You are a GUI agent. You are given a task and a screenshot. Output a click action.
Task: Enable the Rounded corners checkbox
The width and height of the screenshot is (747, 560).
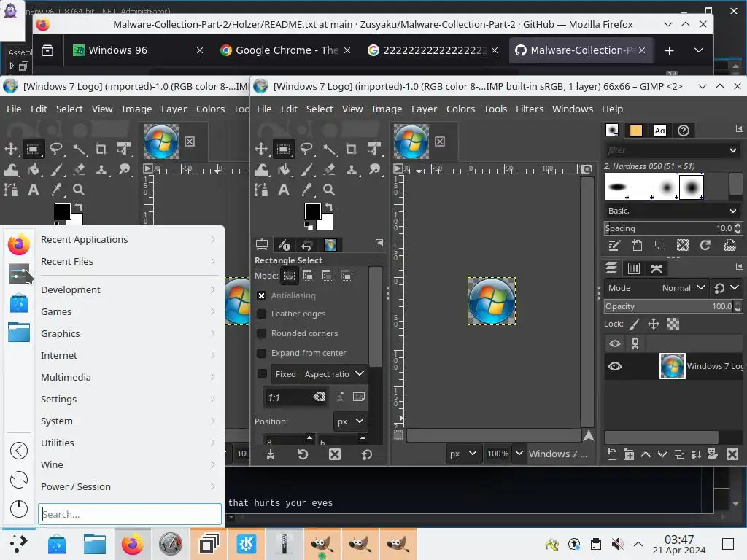262,333
